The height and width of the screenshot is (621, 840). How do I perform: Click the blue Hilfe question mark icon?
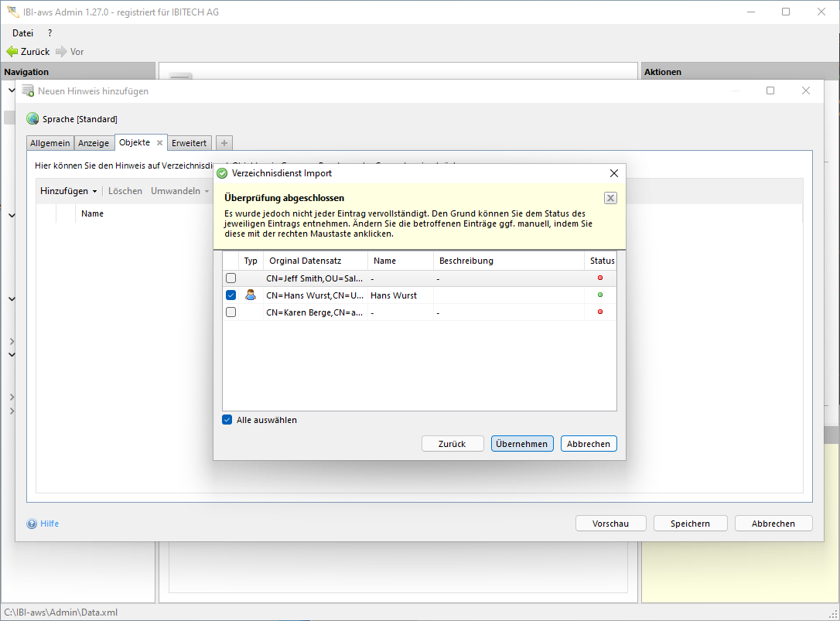pyautogui.click(x=32, y=524)
